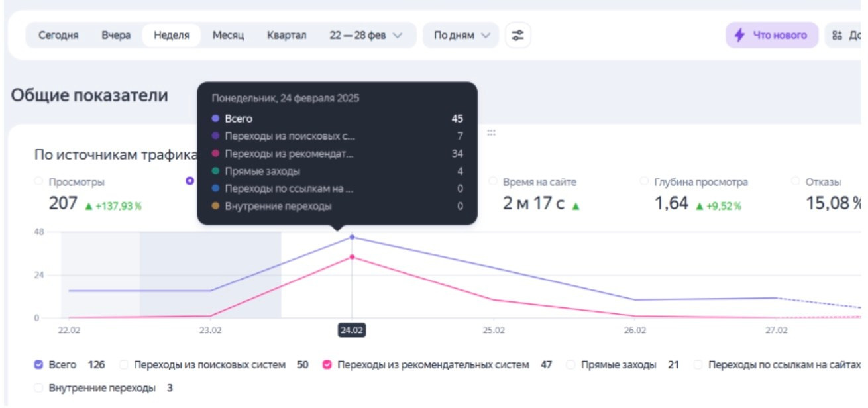Click the widget grid icon at top right
The width and height of the screenshot is (868, 408).
pyautogui.click(x=838, y=35)
